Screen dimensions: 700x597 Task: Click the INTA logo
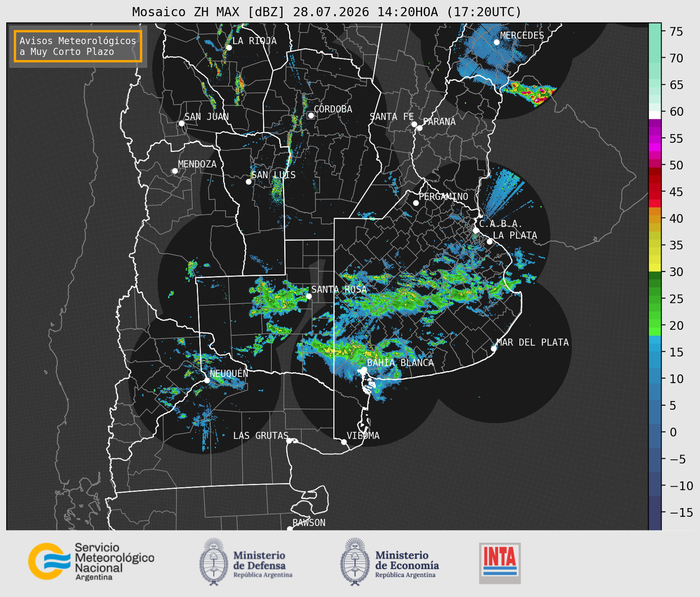(500, 563)
